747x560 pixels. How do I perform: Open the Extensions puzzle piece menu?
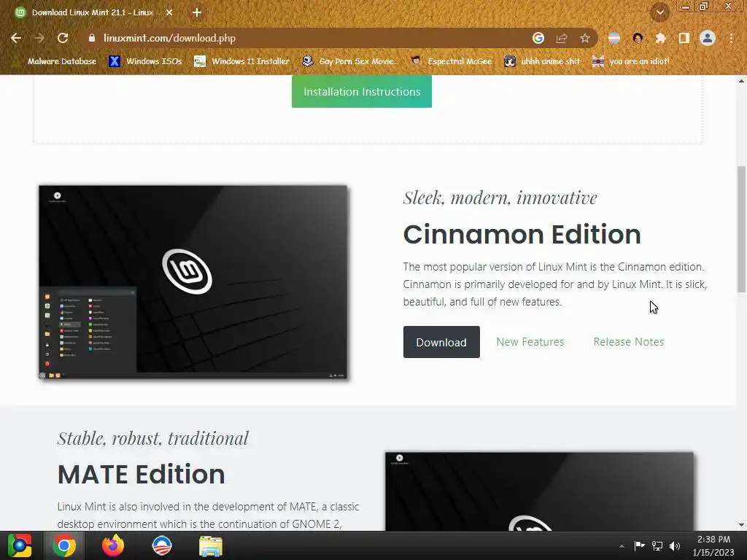(660, 38)
